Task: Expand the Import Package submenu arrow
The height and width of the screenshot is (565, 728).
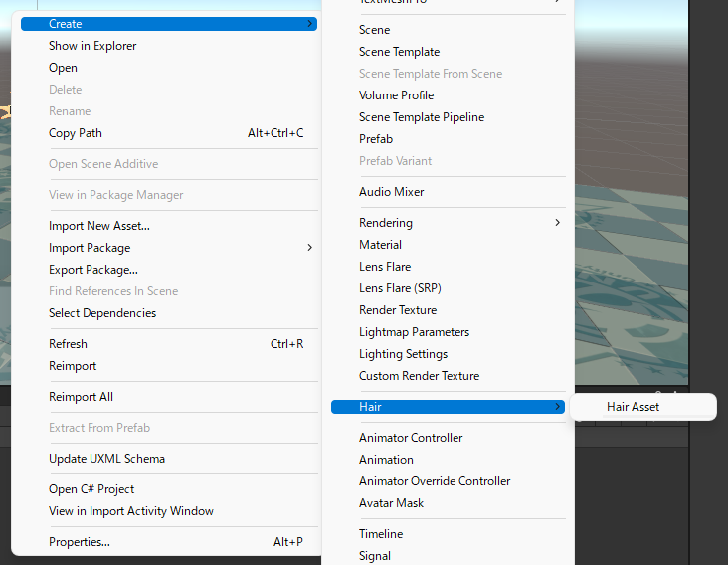Action: coord(309,248)
